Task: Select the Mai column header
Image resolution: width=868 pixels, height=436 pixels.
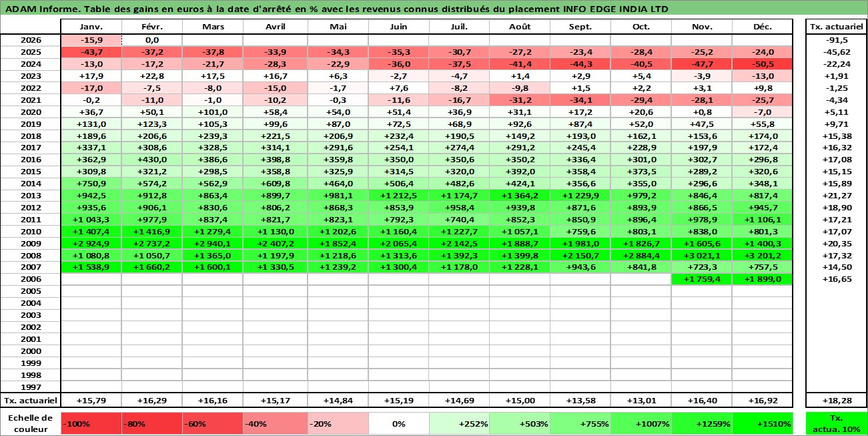Action: point(338,27)
